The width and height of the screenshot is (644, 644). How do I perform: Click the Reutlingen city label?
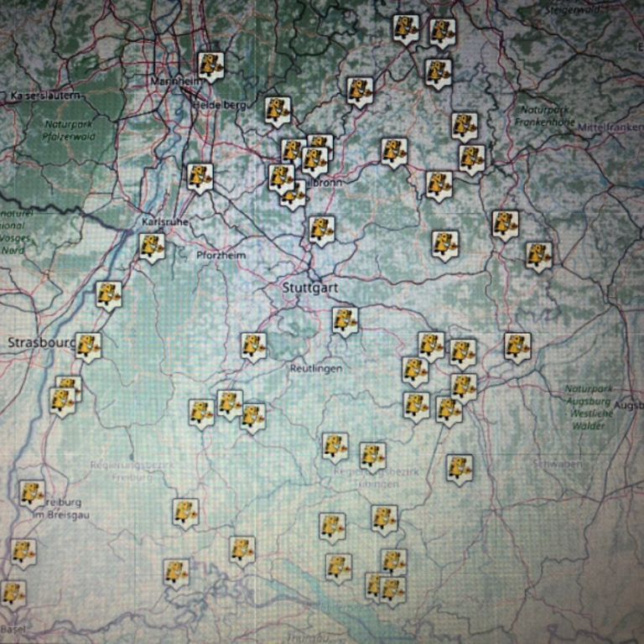[x=315, y=369]
